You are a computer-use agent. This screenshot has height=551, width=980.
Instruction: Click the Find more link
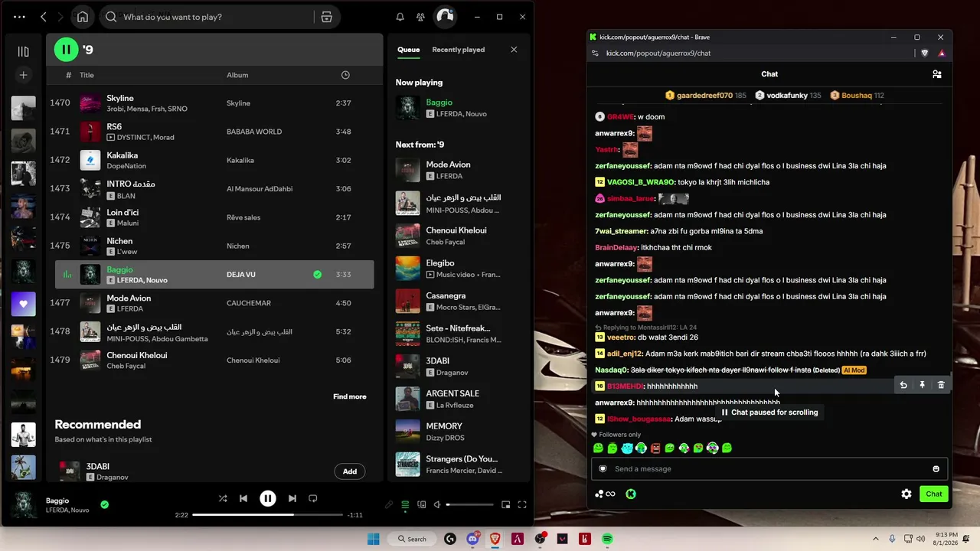pos(349,396)
